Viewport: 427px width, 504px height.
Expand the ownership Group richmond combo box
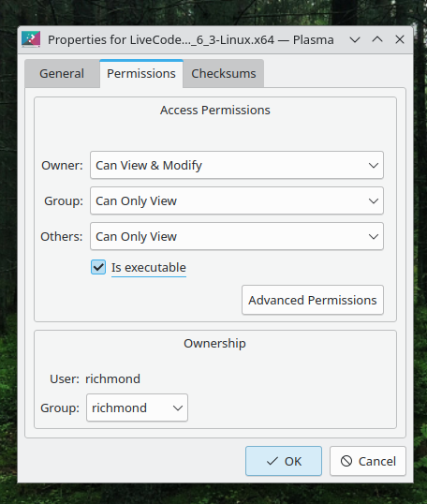pos(138,408)
